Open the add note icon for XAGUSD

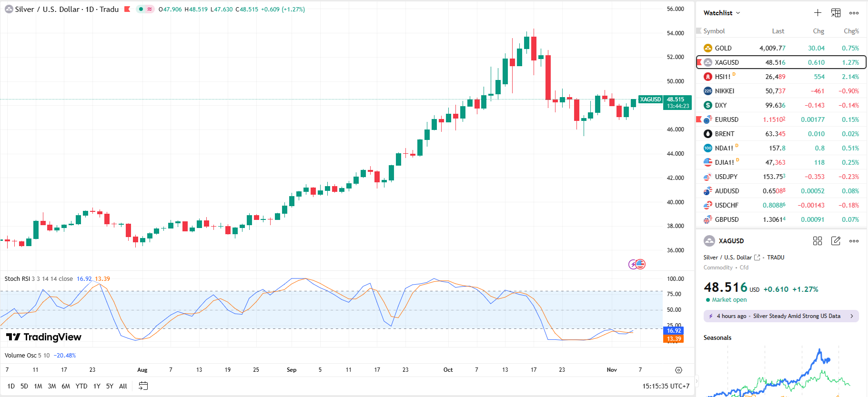836,241
